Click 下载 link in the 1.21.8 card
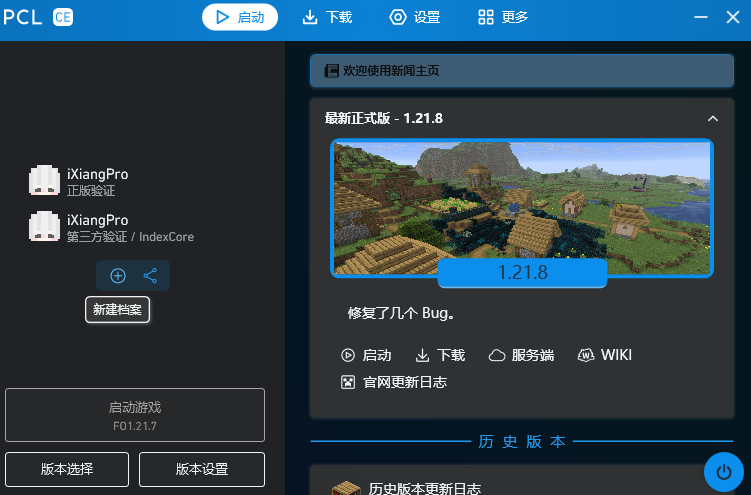Image resolution: width=751 pixels, height=495 pixels. [440, 355]
